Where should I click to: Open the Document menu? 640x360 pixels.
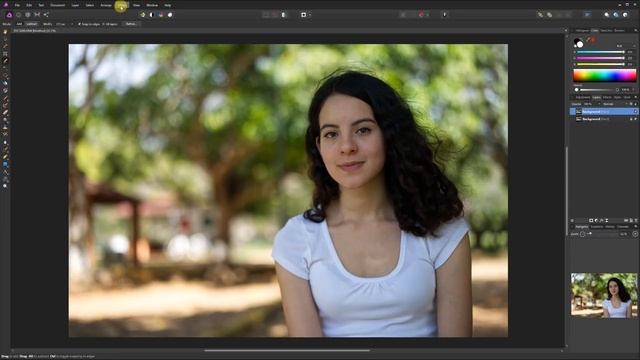(58, 5)
